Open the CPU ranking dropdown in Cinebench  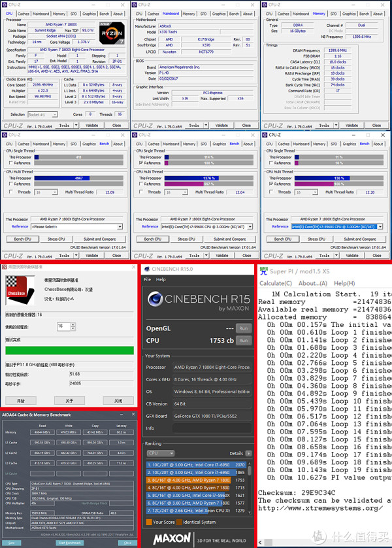coord(161,453)
